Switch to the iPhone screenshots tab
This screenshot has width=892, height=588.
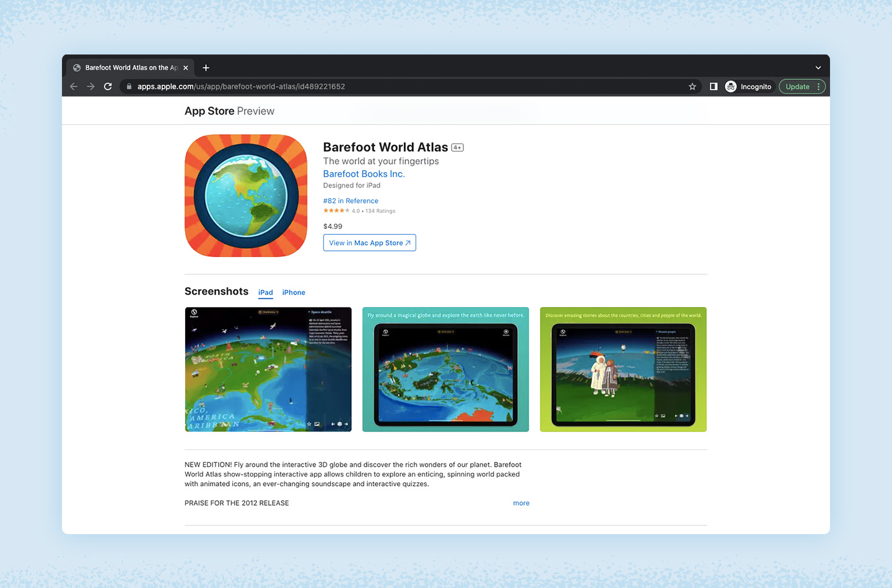294,292
